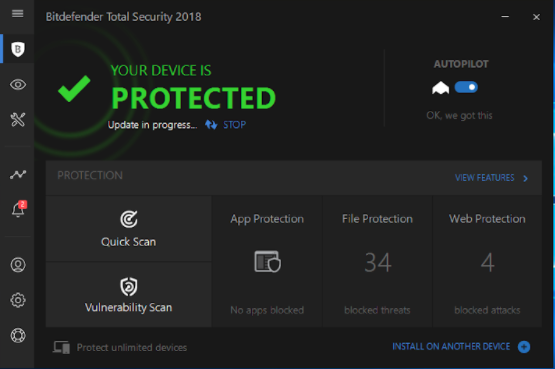Stop the update in progress
This screenshot has height=369, width=555.
234,125
